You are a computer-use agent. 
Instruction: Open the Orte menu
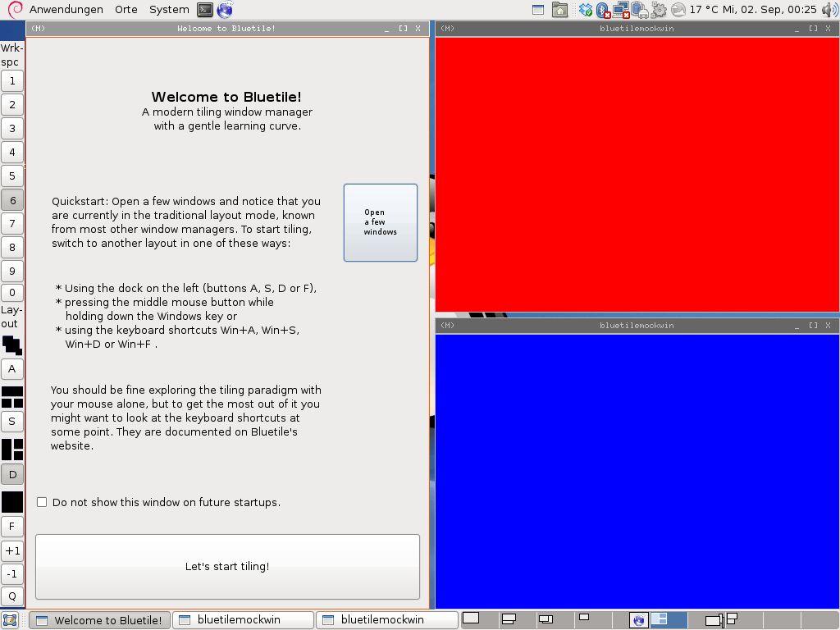point(126,10)
